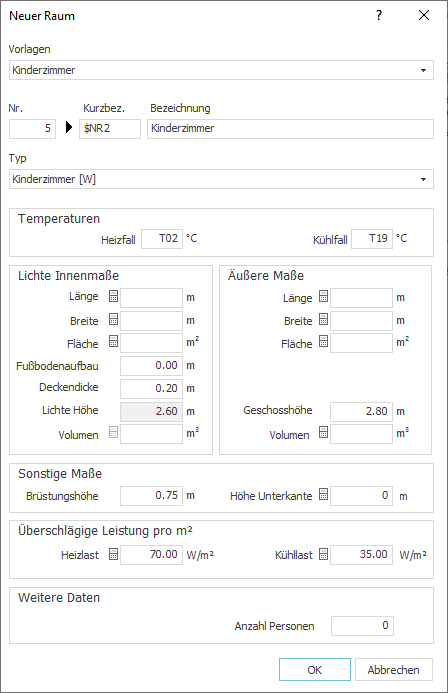Open calculator for inner Breite field
This screenshot has height=693, width=448.
point(114,319)
